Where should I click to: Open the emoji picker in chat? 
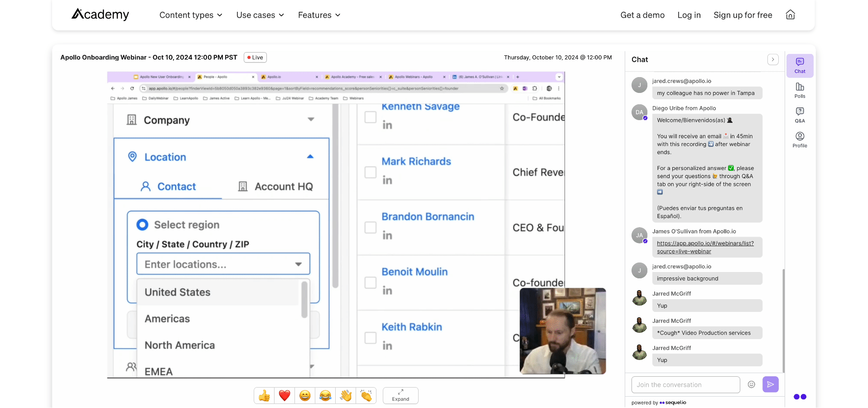[x=751, y=384]
